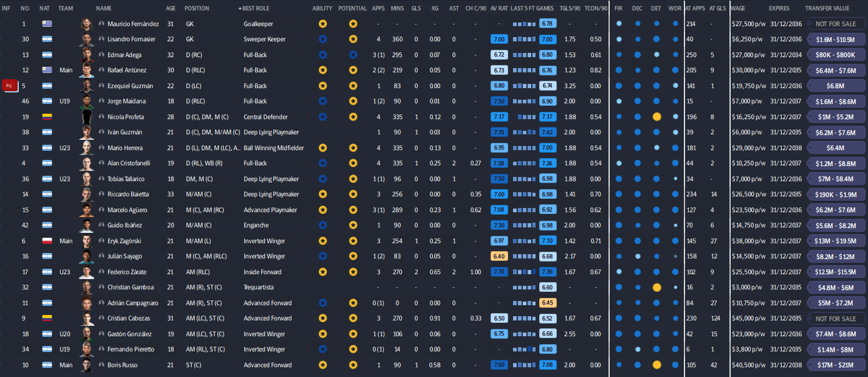The height and width of the screenshot is (377, 868).
Task: Open Mauricio Fernández's face portrait
Action: [87, 24]
